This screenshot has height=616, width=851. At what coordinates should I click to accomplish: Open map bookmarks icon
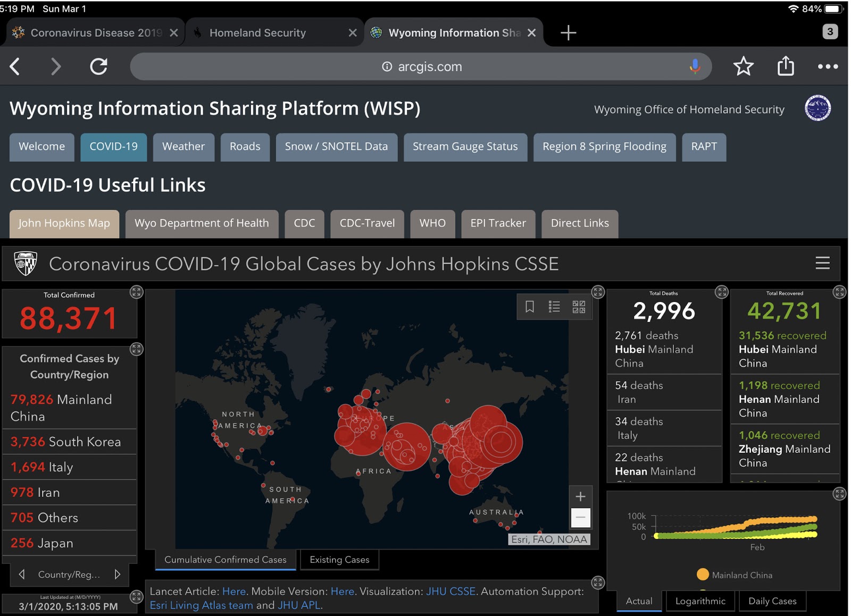click(530, 307)
